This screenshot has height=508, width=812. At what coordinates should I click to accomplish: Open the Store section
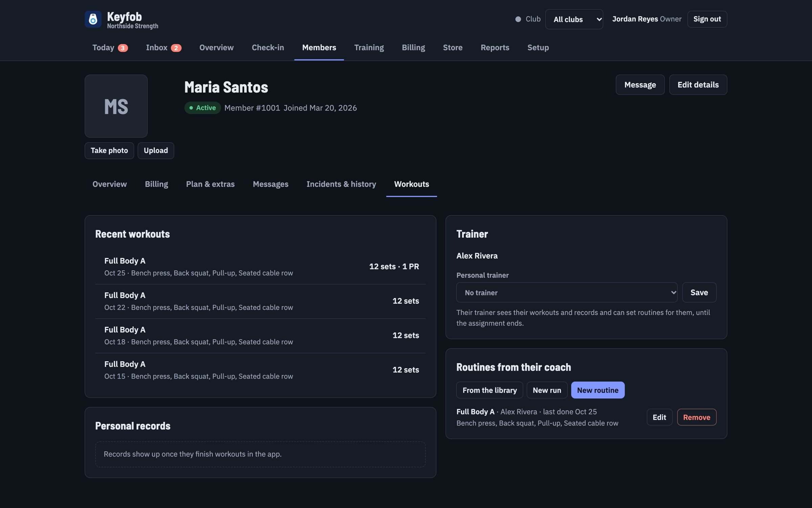[x=453, y=47]
